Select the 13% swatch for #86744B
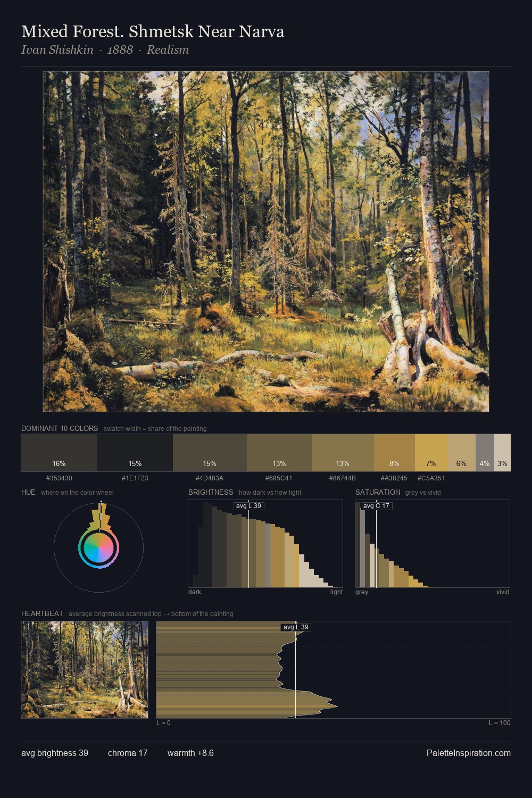This screenshot has height=798, width=532. tap(343, 453)
